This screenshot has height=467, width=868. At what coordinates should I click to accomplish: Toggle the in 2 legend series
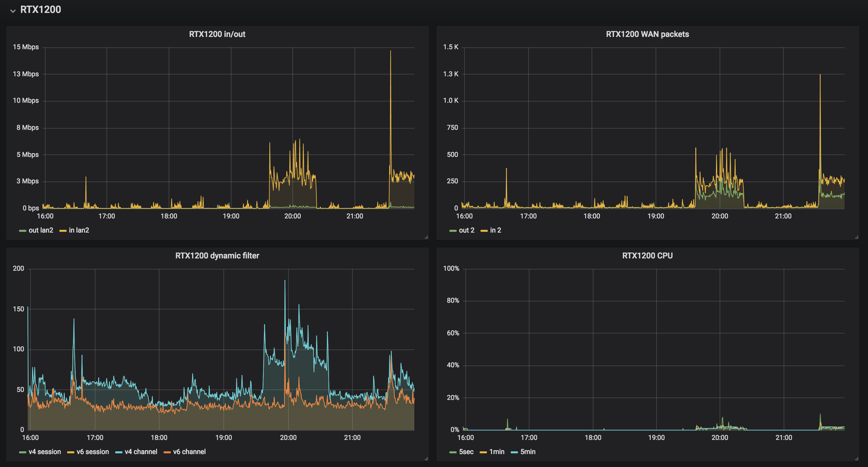(495, 230)
